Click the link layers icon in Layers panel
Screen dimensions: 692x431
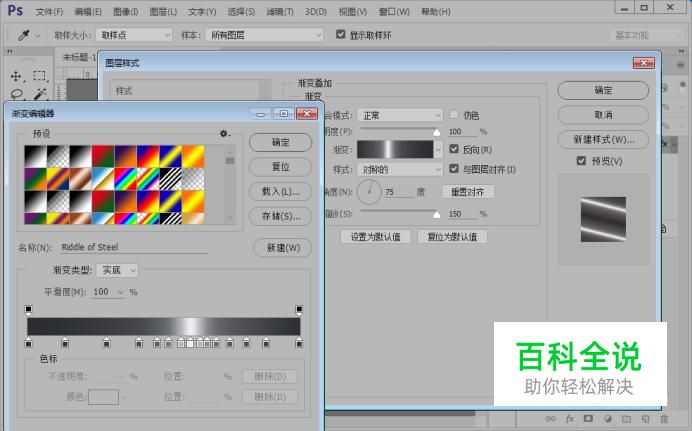click(550, 419)
